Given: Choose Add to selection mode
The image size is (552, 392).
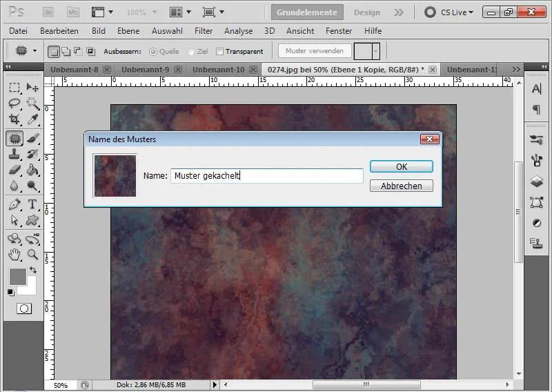Looking at the screenshot, I should coord(66,52).
